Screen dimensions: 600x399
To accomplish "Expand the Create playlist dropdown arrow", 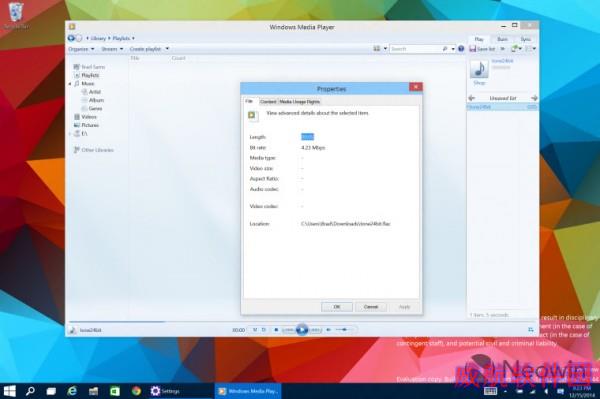I will coord(167,49).
